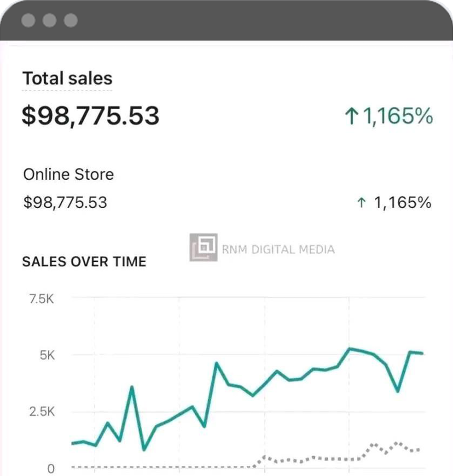Click the third gray window control dot
Image resolution: width=453 pixels, height=476 pixels.
(70, 20)
